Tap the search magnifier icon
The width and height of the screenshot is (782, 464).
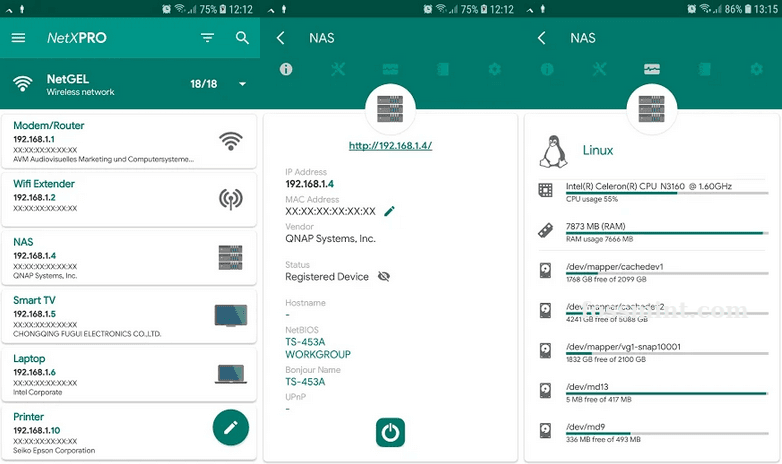pyautogui.click(x=242, y=38)
